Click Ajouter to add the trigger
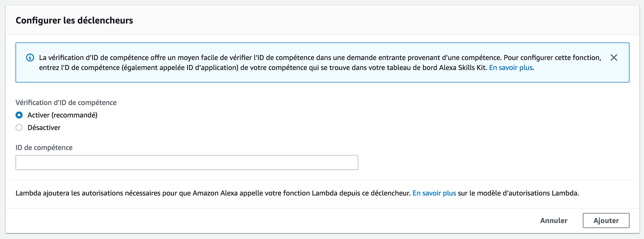644x239 pixels. click(606, 221)
